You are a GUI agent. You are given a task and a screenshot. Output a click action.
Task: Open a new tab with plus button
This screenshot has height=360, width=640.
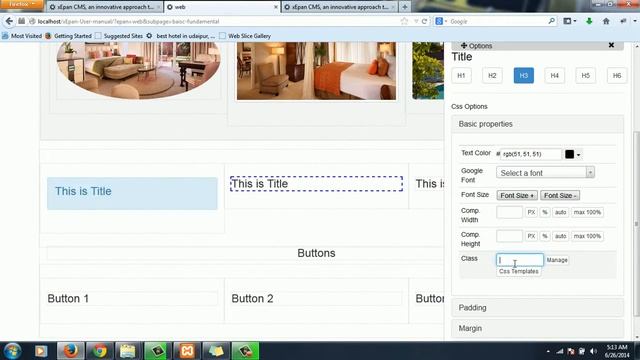point(404,7)
